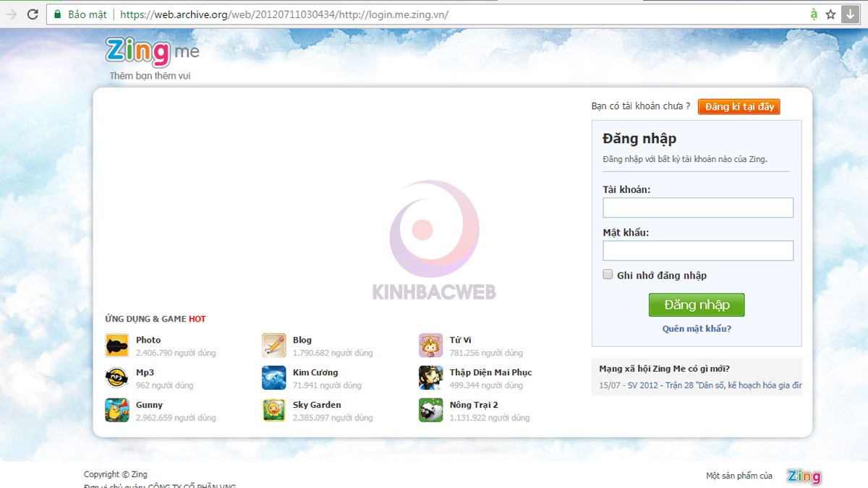The width and height of the screenshot is (868, 488).
Task: Click the 'Gunny' game name link
Action: (149, 405)
